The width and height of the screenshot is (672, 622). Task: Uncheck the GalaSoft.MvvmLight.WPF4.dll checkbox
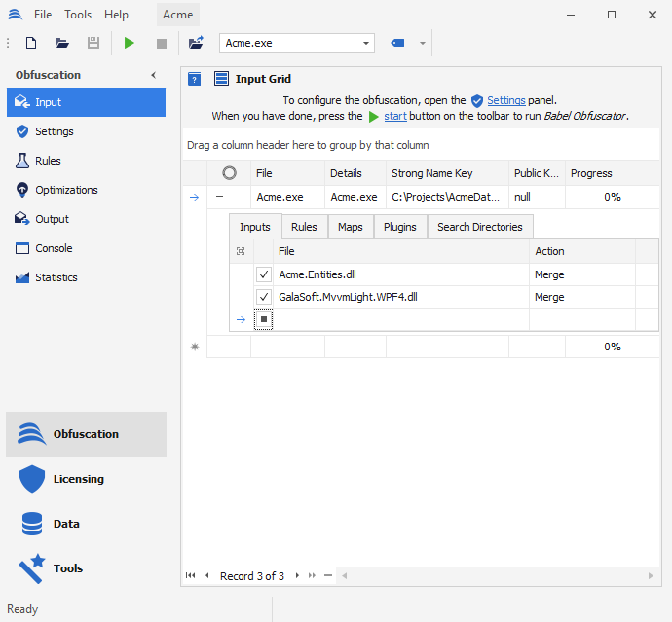263,297
